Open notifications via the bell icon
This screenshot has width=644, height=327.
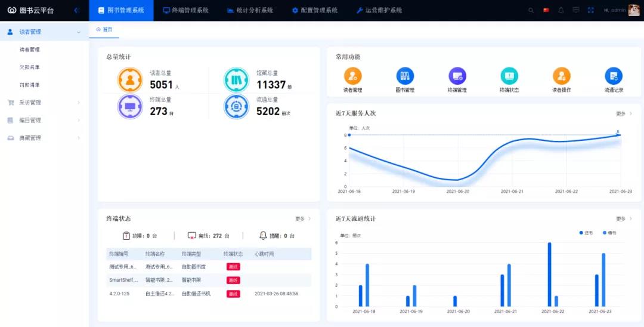click(x=561, y=10)
